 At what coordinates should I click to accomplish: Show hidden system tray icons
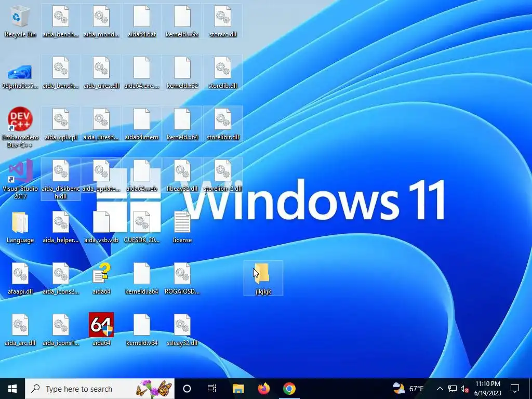pos(440,389)
